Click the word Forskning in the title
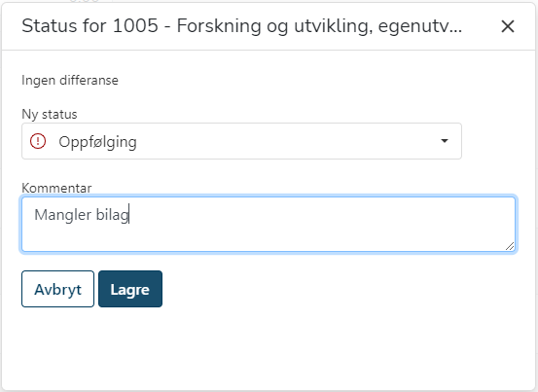 click(219, 26)
